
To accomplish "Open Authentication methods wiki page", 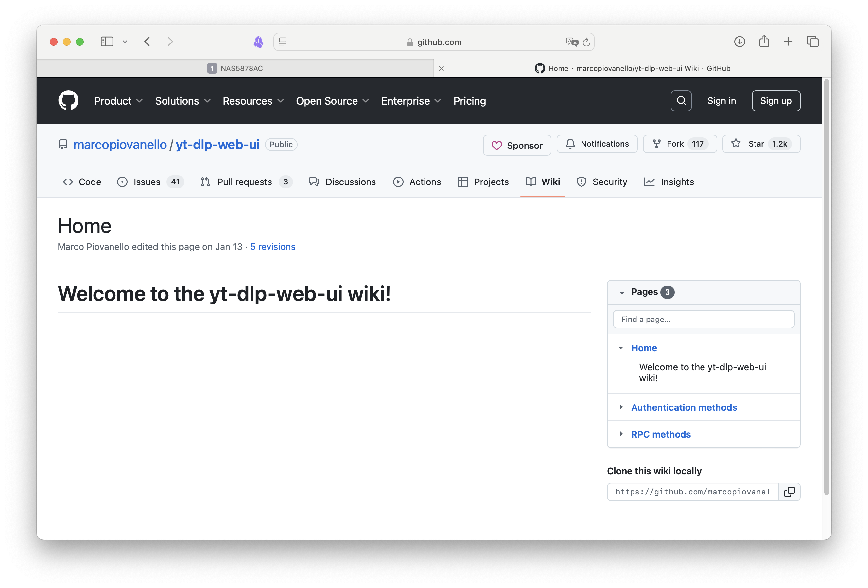I will pyautogui.click(x=684, y=407).
